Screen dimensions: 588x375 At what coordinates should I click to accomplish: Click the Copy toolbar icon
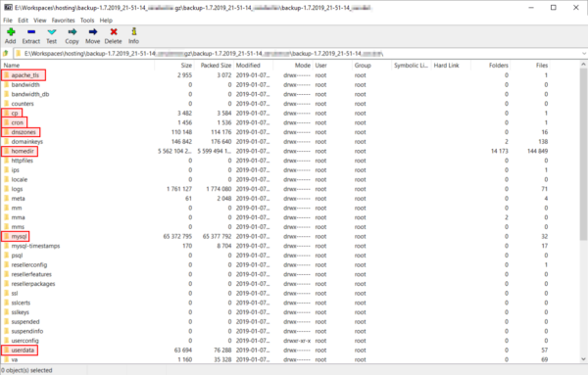pos(72,32)
